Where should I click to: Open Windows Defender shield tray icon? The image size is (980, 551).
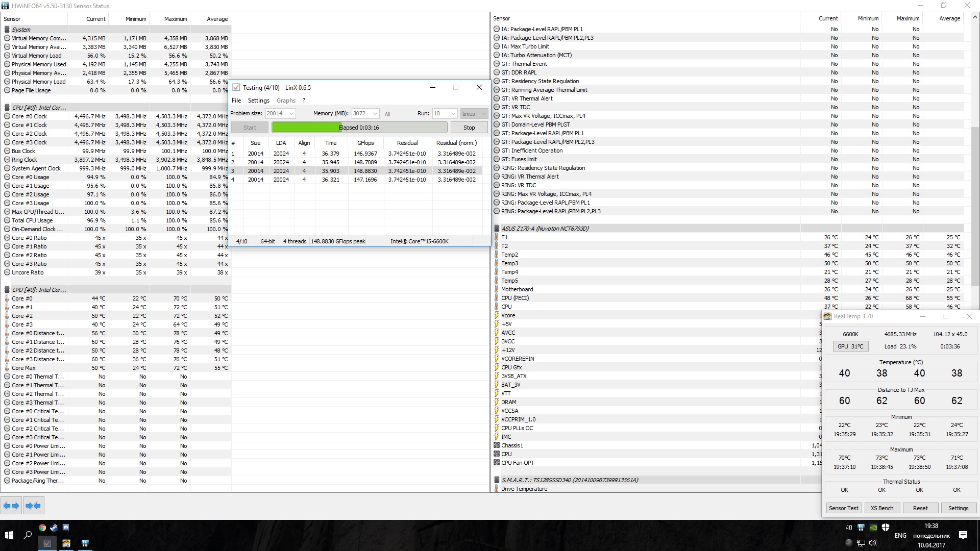click(886, 528)
